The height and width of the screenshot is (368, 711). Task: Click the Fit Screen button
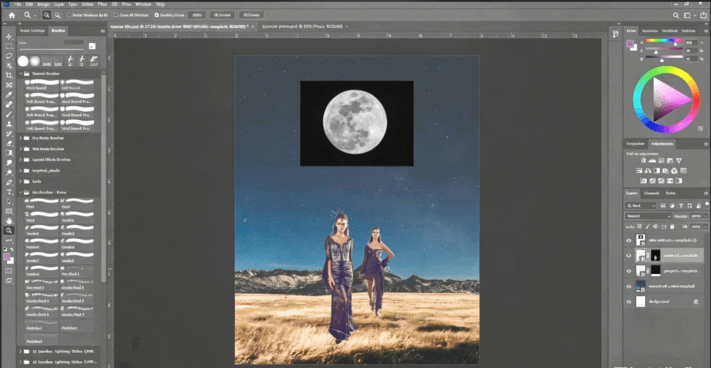click(222, 15)
